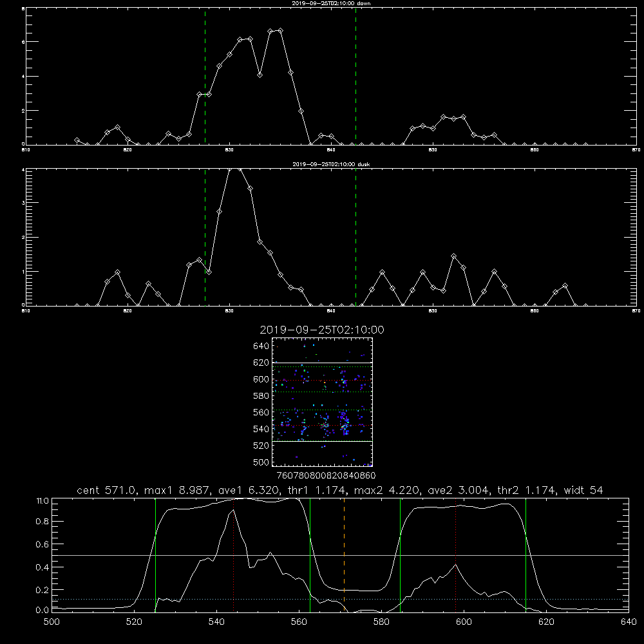The height and width of the screenshot is (644, 644).
Task: Select the 'widt 54' value in stats header
Action: (583, 490)
